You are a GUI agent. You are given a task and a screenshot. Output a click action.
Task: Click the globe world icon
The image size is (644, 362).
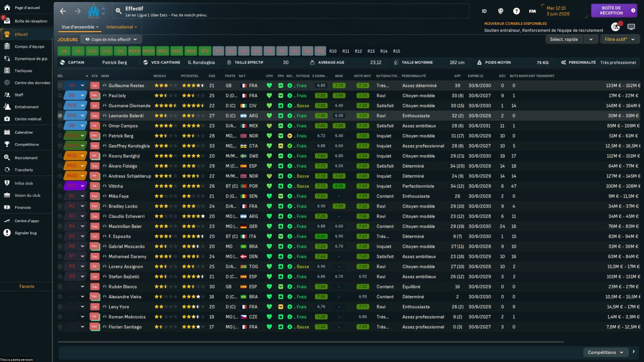[x=500, y=11]
